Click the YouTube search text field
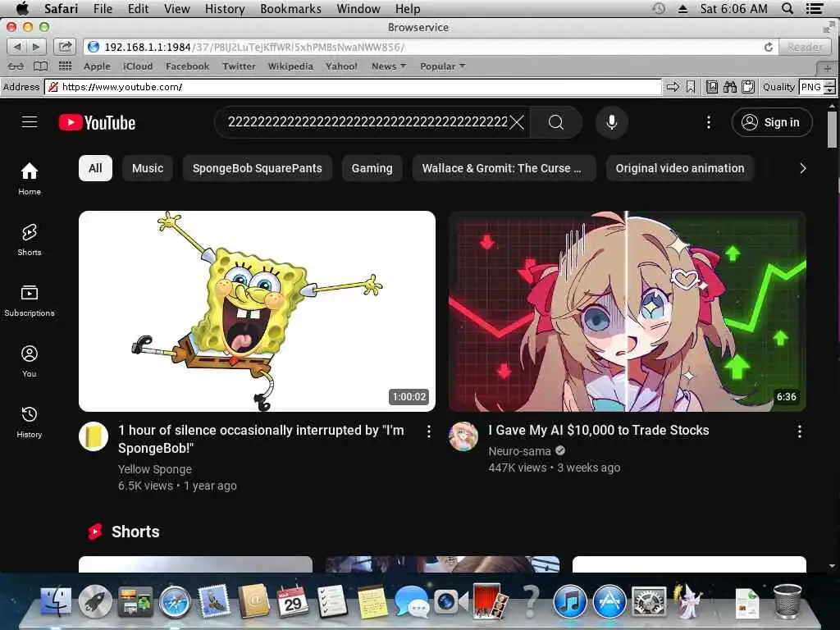 click(367, 122)
